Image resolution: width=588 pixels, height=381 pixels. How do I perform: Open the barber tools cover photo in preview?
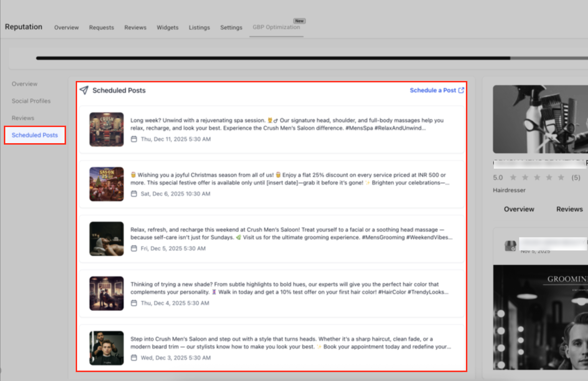coord(540,119)
